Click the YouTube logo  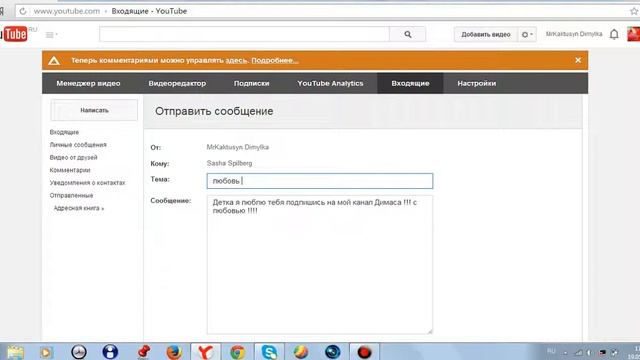pos(14,34)
